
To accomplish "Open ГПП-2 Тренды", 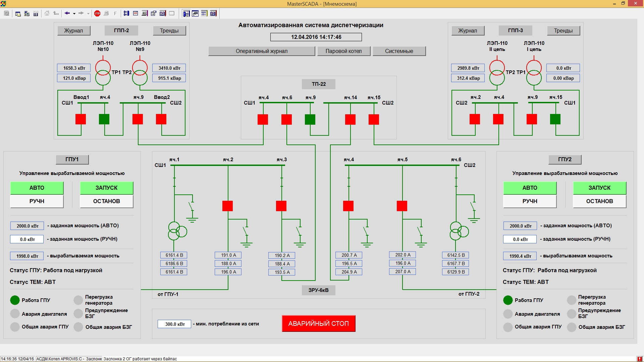I will pyautogui.click(x=169, y=31).
